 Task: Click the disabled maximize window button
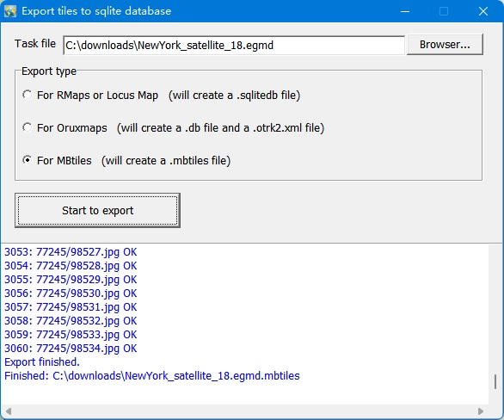(x=444, y=11)
